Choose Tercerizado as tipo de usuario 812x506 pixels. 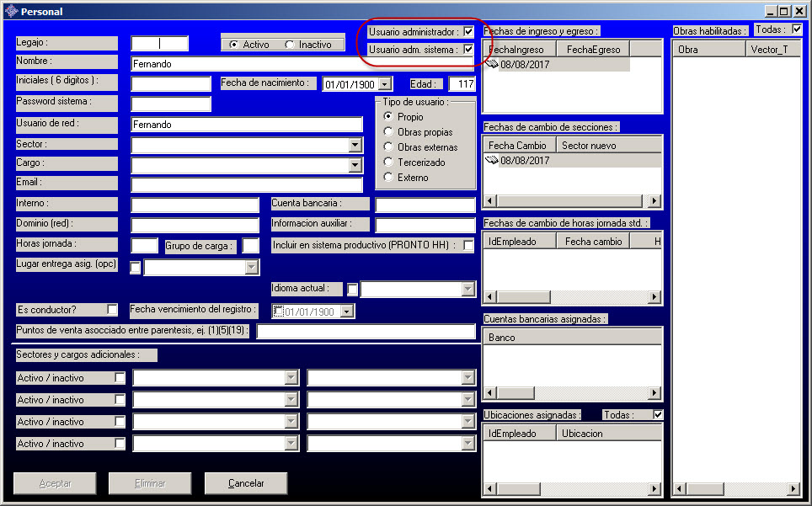(388, 162)
